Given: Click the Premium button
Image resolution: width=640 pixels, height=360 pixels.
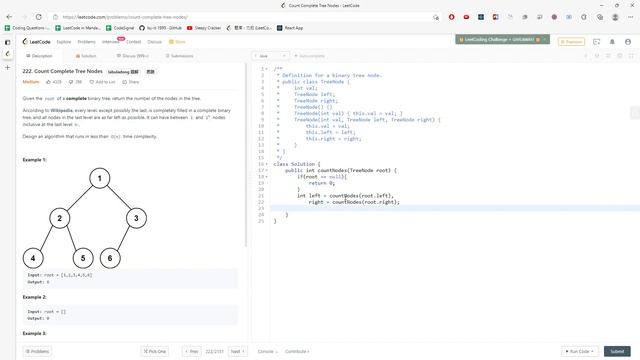Looking at the screenshot, I should (x=571, y=42).
